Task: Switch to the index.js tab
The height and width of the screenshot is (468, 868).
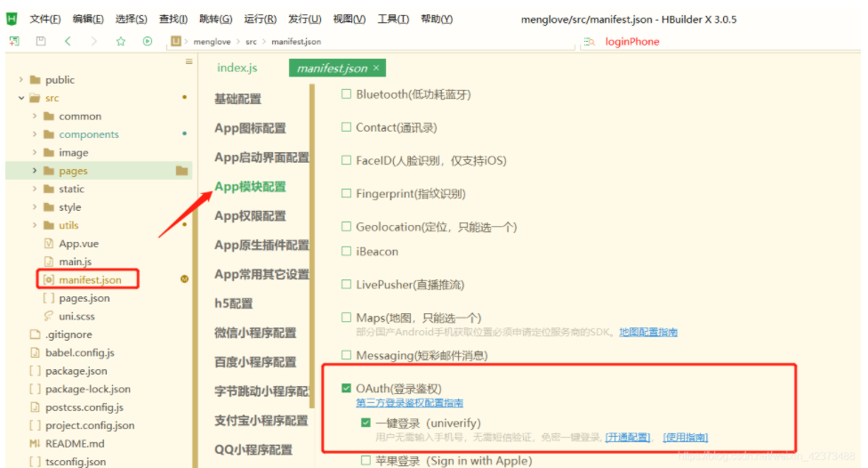Action: [237, 68]
